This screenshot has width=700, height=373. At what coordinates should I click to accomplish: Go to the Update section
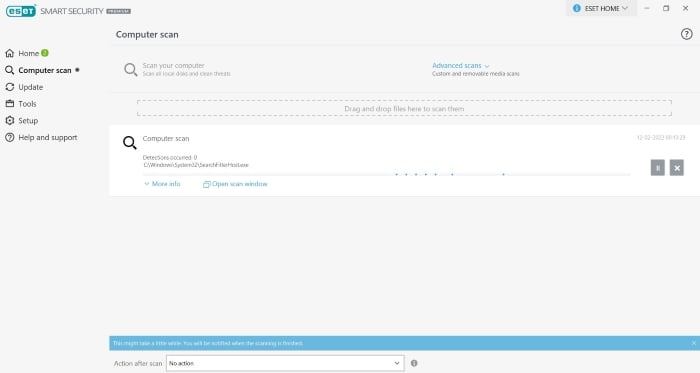(24, 87)
